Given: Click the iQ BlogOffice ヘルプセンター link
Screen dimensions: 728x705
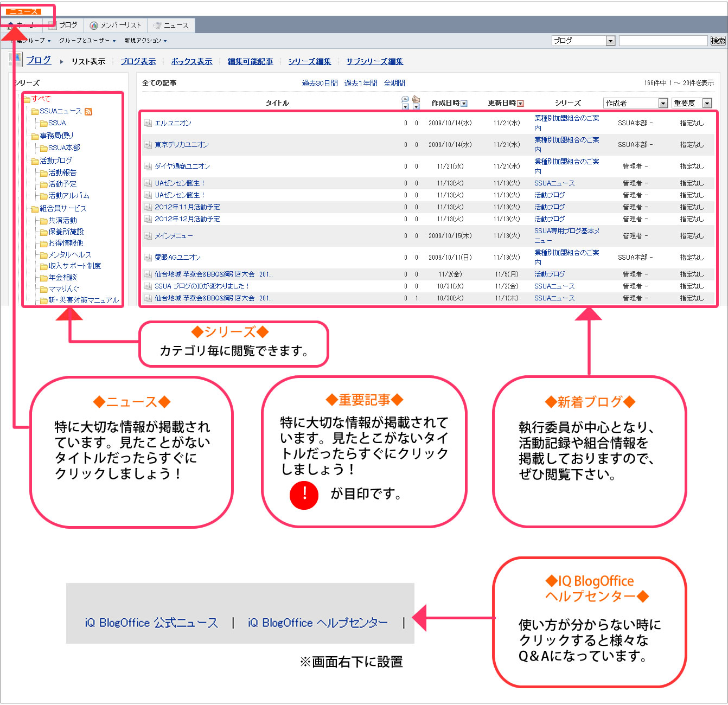Looking at the screenshot, I should pos(318,623).
